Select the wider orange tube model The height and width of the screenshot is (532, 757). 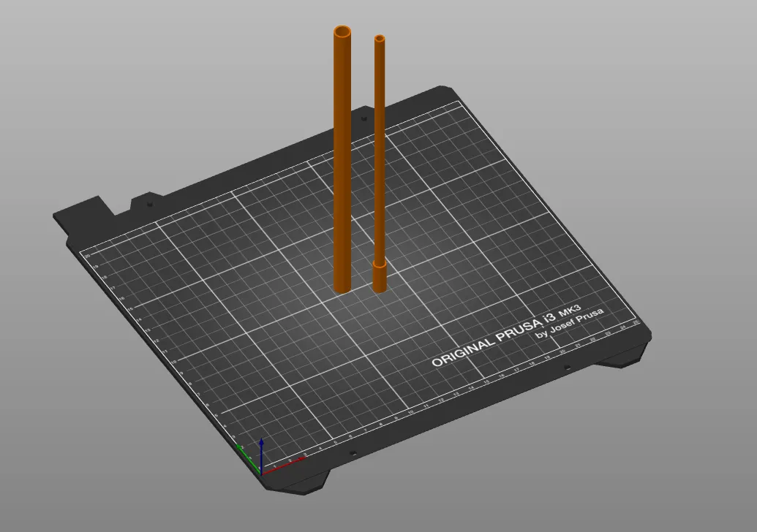click(342, 159)
